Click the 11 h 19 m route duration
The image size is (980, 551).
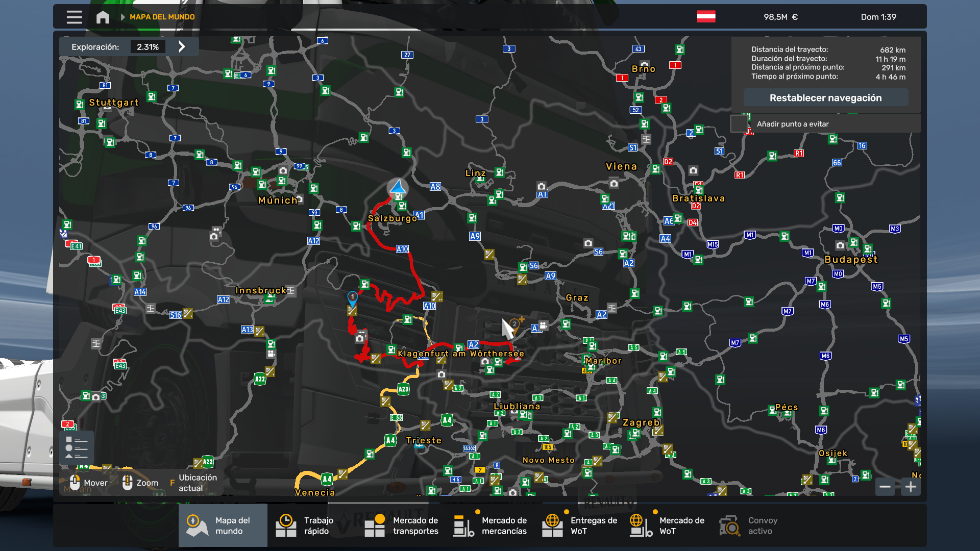pos(890,59)
